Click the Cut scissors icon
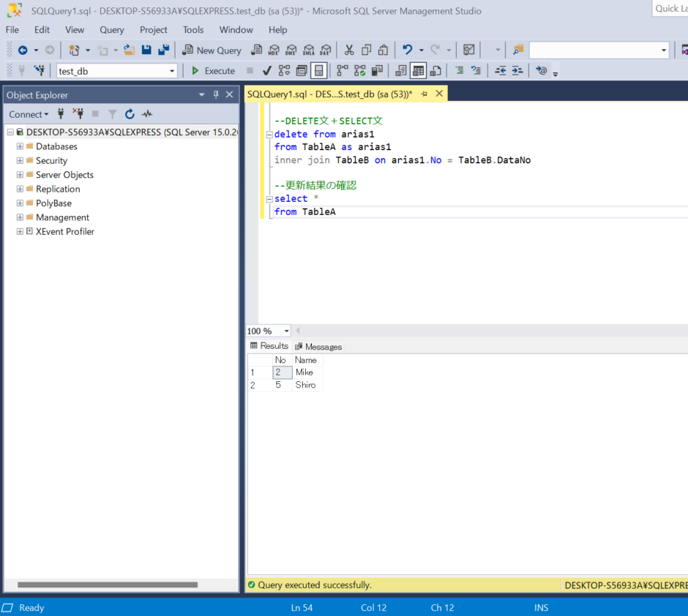Screen dimensions: 688x616 pyautogui.click(x=348, y=50)
